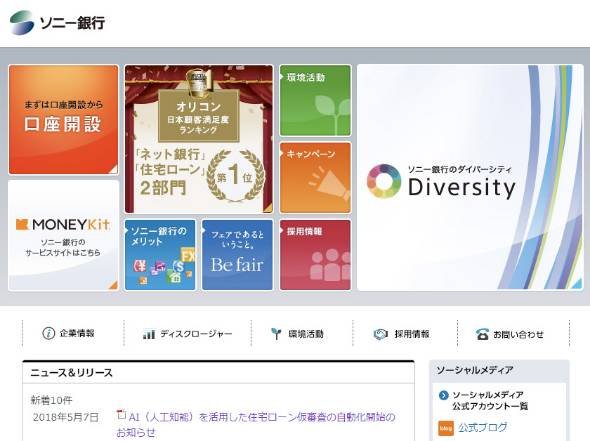The image size is (590, 441).
Task: Open the ソニー銀行のメリット tile
Action: pos(160,255)
